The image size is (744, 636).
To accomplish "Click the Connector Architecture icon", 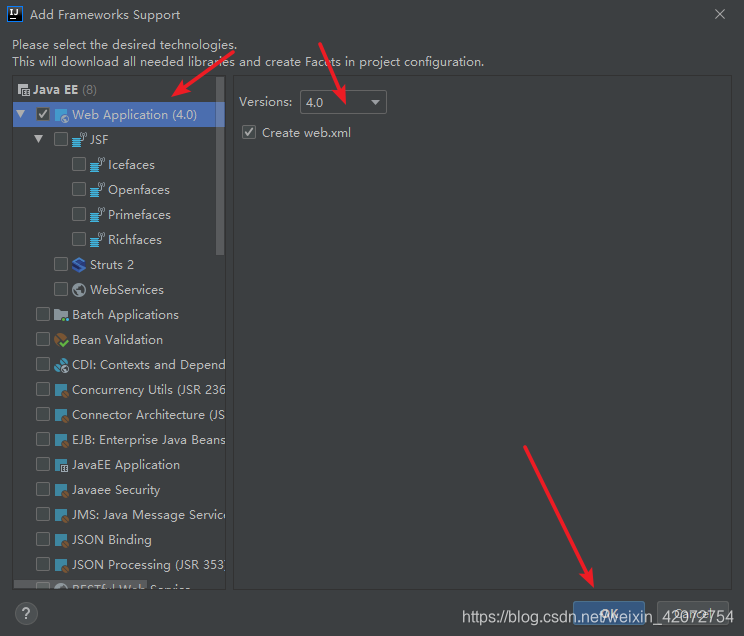I will [x=62, y=415].
